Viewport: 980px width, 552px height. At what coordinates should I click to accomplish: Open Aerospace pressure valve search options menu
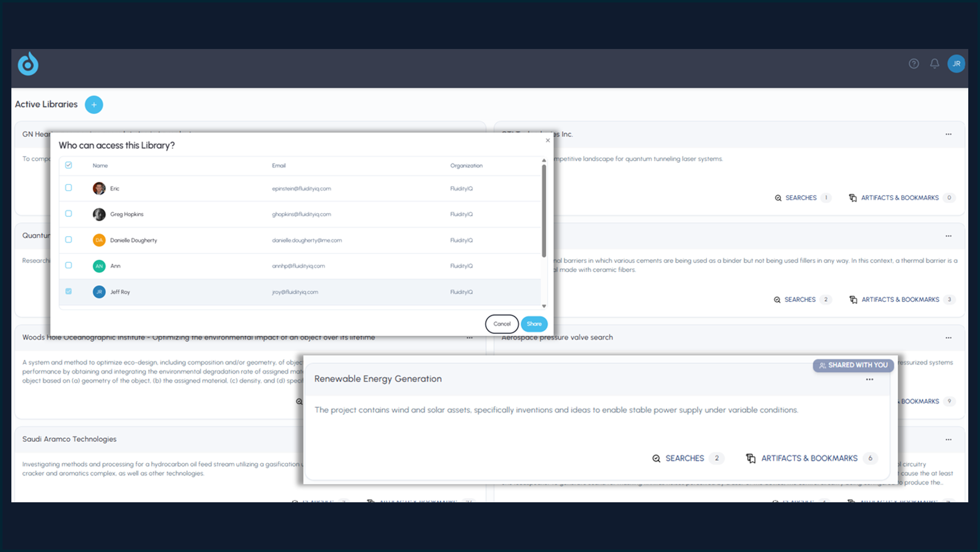coord(948,338)
